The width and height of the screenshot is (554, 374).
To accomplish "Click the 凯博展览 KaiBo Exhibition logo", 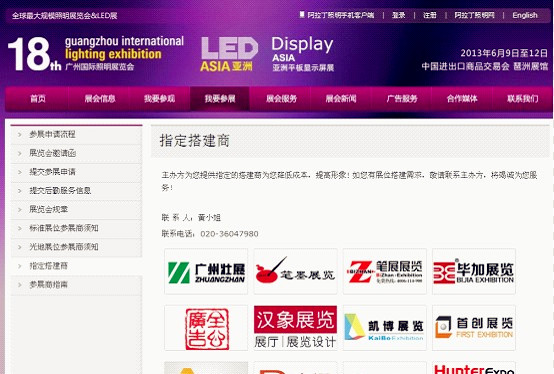I will pos(385,328).
